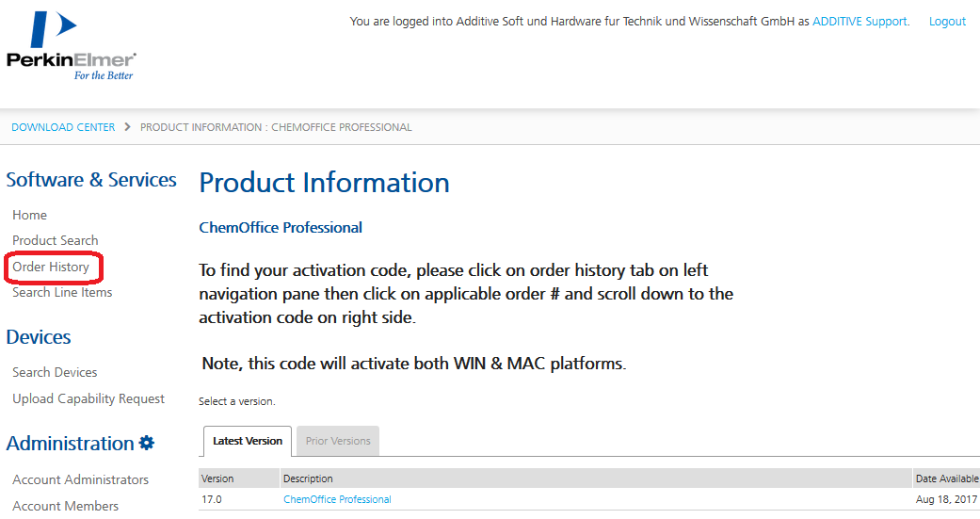This screenshot has height=519, width=980.
Task: Click the breadcrumb chevron separator
Action: (x=127, y=127)
